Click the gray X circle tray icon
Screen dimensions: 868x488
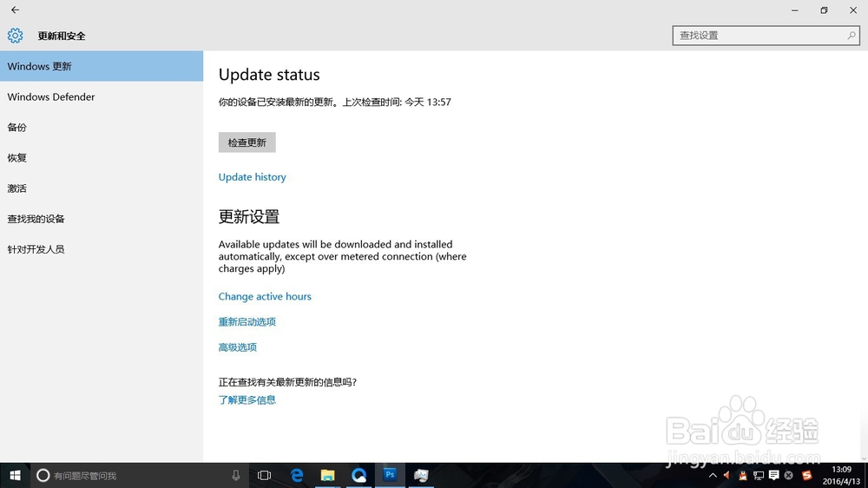[789, 475]
